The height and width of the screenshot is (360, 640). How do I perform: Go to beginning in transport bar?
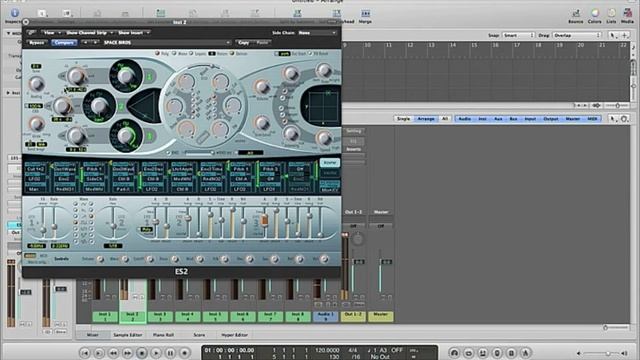click(84, 353)
